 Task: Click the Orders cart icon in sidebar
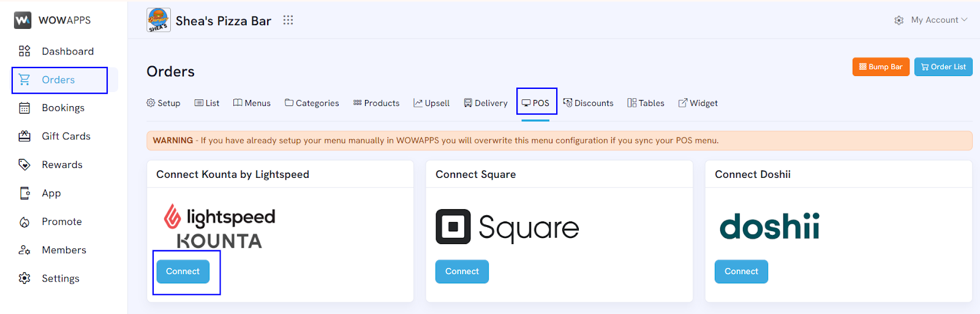(x=24, y=80)
